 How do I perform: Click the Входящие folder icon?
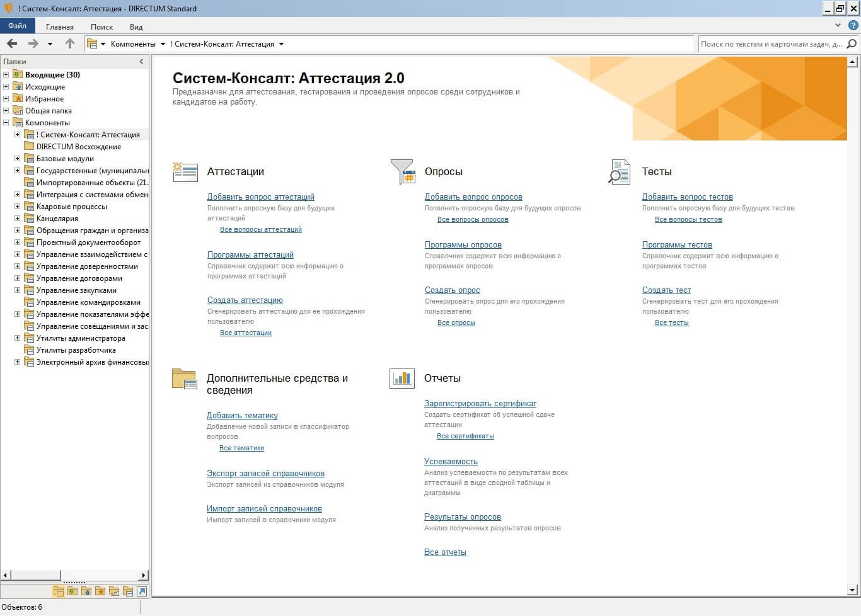click(18, 74)
